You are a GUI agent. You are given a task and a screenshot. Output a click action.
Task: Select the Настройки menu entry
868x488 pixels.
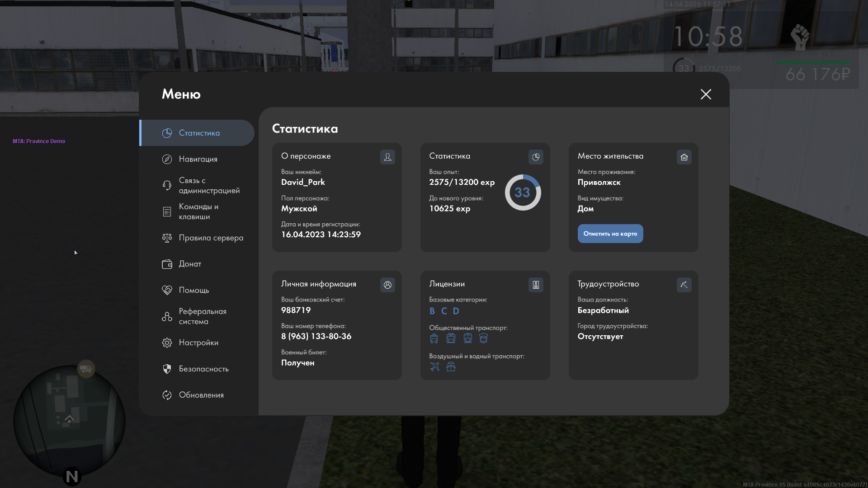[x=198, y=343]
